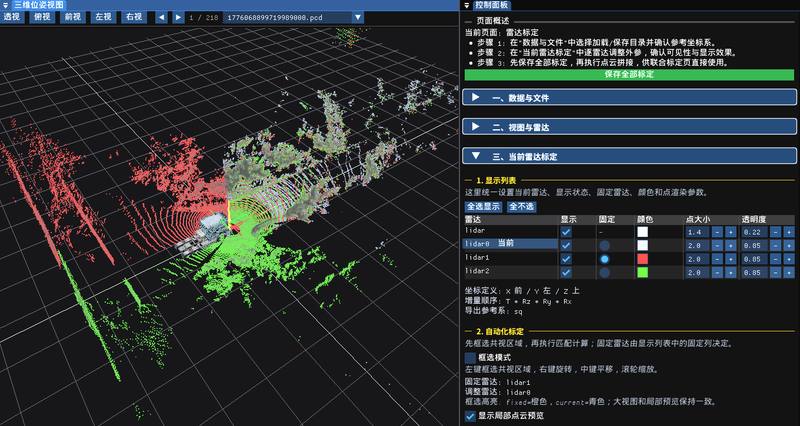Viewport: 800px width, 426px height.
Task: Decrease point size for lidar0 row
Action: click(717, 245)
